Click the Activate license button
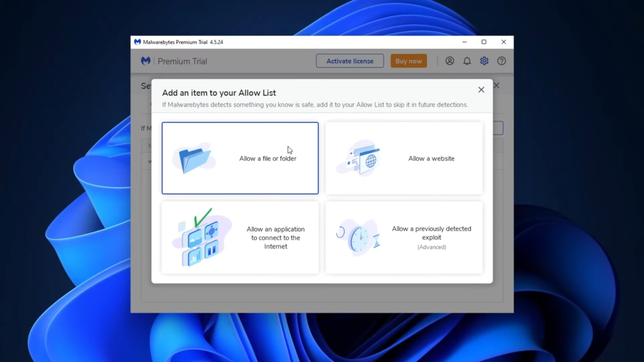 tap(350, 61)
